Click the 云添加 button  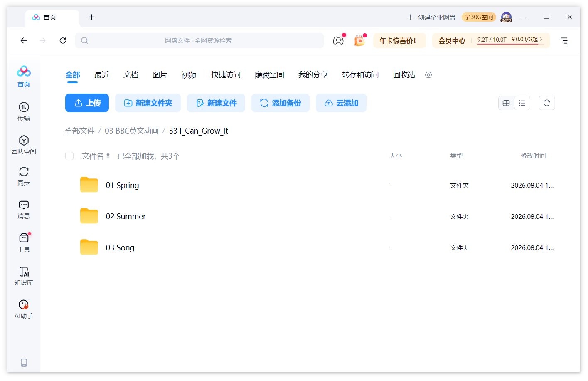pyautogui.click(x=341, y=103)
